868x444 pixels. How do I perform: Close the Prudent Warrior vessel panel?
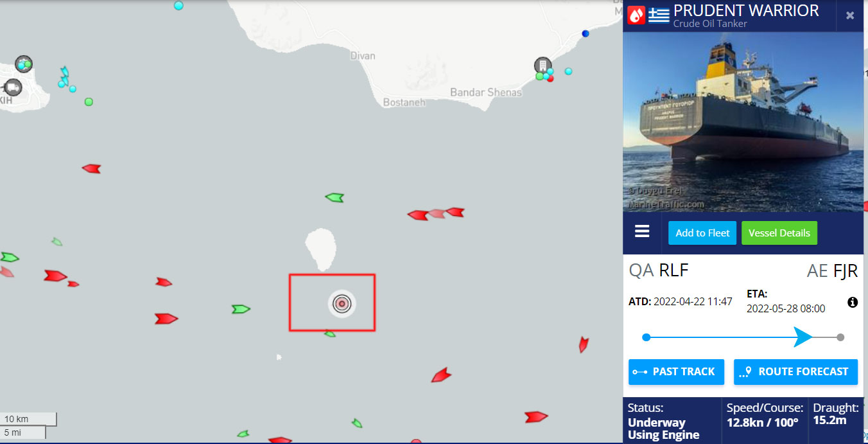(850, 15)
